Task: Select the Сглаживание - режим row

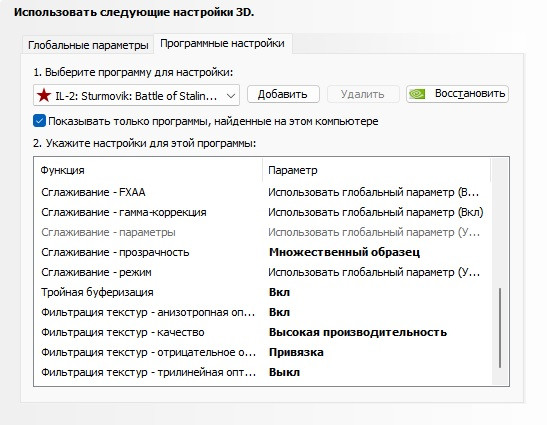Action: [x=262, y=272]
